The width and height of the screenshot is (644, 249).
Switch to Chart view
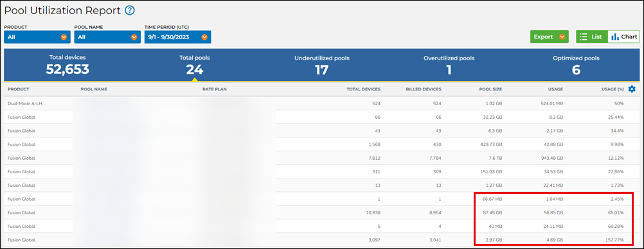623,37
